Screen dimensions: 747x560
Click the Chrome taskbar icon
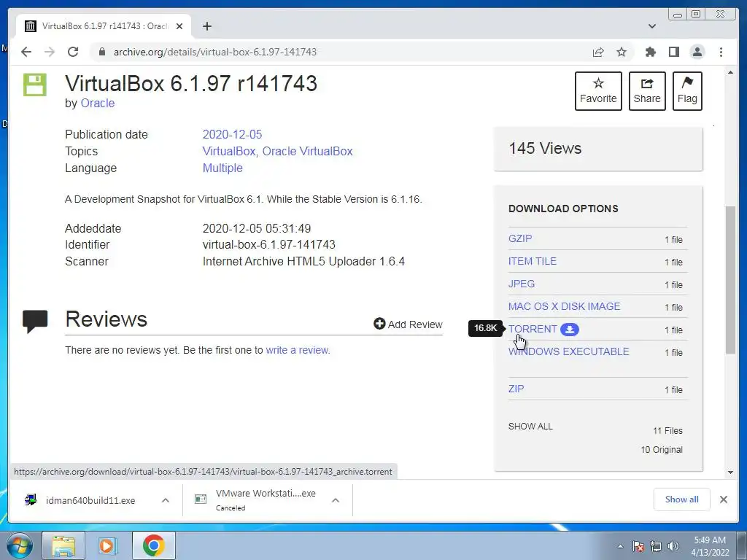click(153, 545)
